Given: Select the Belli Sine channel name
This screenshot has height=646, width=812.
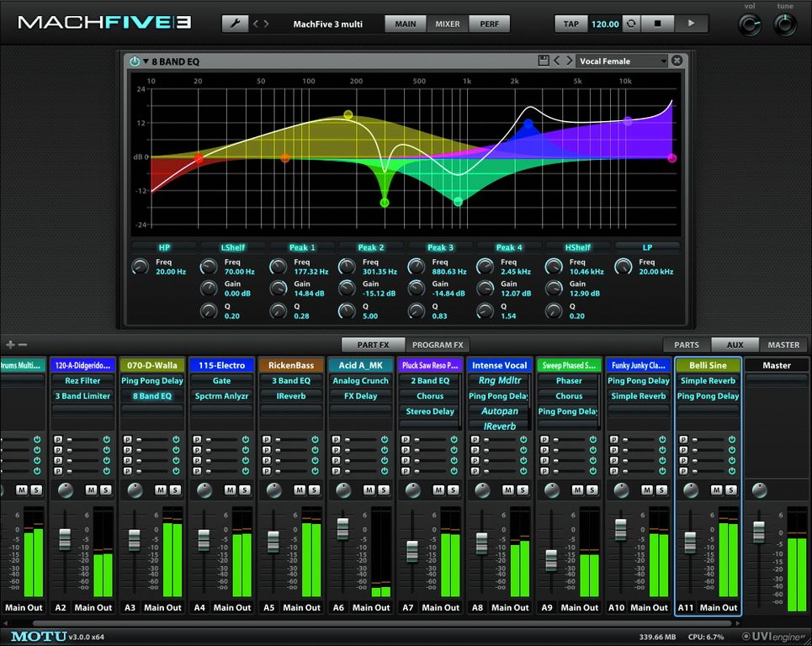Looking at the screenshot, I should coord(708,365).
